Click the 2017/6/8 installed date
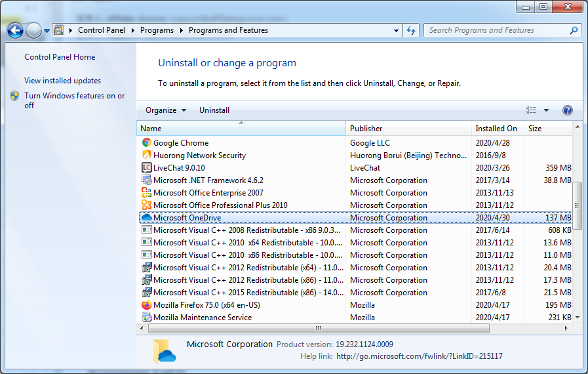 click(x=490, y=293)
